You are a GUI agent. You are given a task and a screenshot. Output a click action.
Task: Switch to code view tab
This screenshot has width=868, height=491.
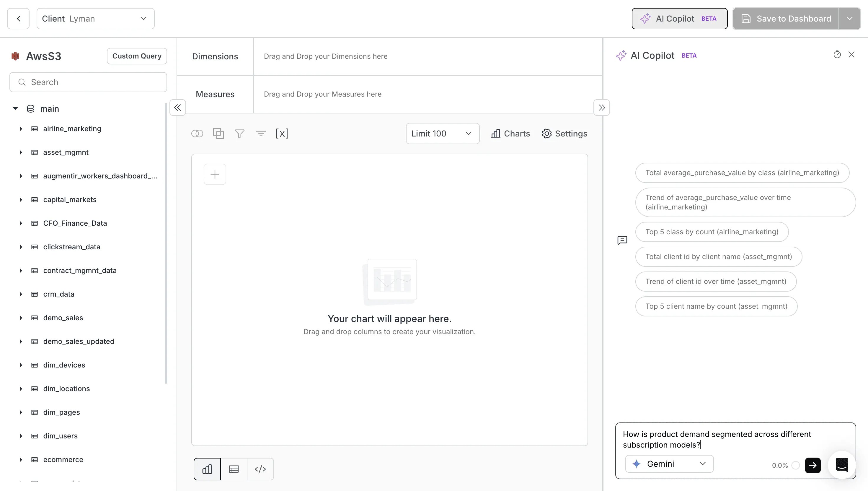(x=260, y=469)
